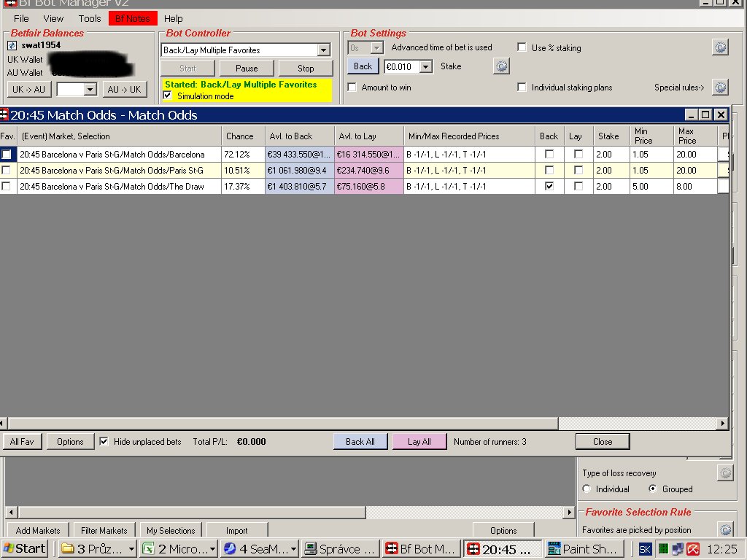Click the network computers tray icon
This screenshot has width=747, height=560.
tap(678, 549)
